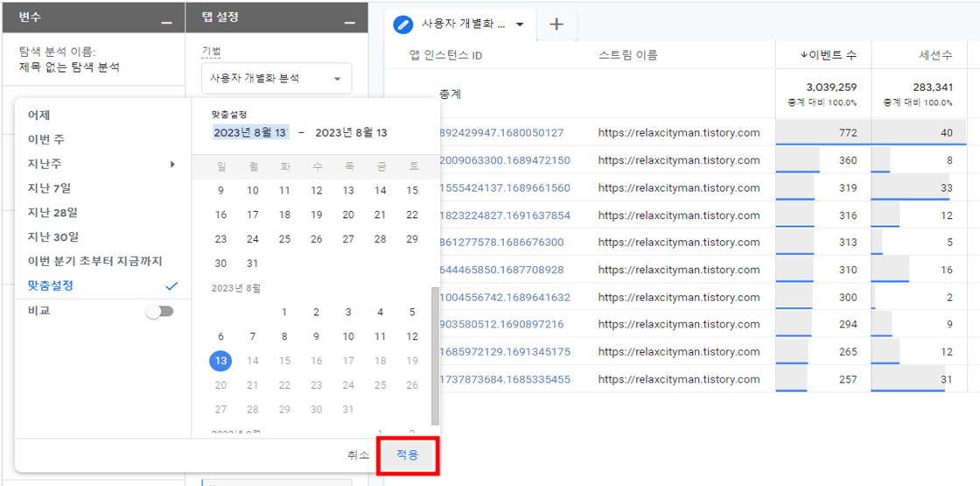Pick August 6 in the calendar
Image resolution: width=980 pixels, height=486 pixels.
point(220,336)
